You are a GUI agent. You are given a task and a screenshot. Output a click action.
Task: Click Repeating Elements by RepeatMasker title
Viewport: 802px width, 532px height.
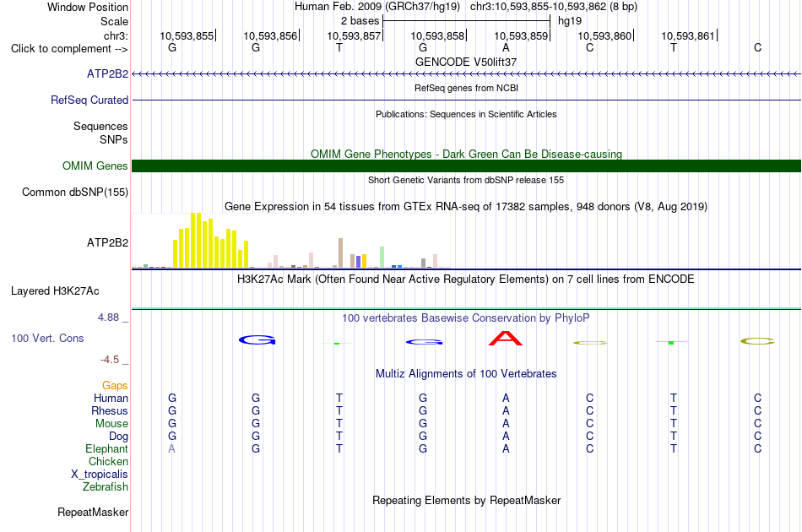[466, 500]
